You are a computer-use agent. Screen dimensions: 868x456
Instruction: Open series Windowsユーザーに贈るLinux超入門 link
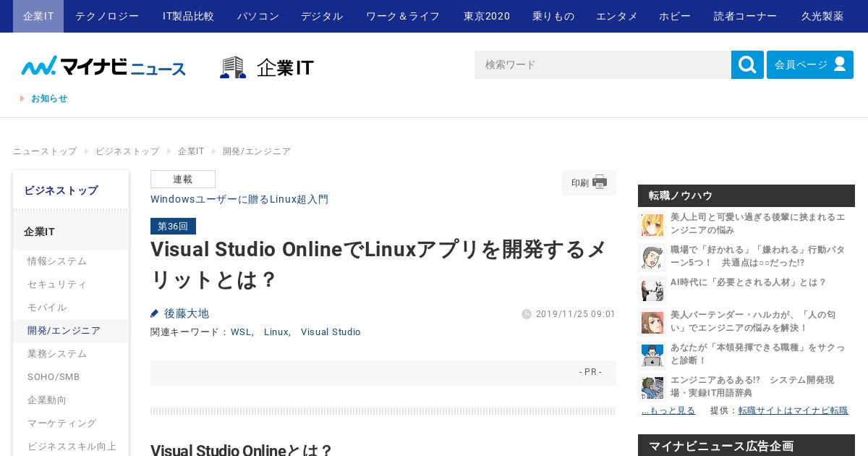point(239,199)
